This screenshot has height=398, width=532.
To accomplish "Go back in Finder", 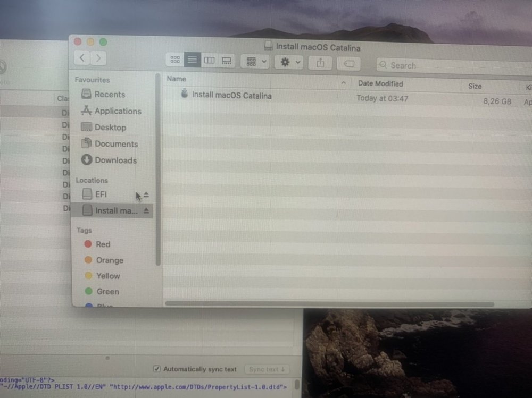I will tap(82, 58).
